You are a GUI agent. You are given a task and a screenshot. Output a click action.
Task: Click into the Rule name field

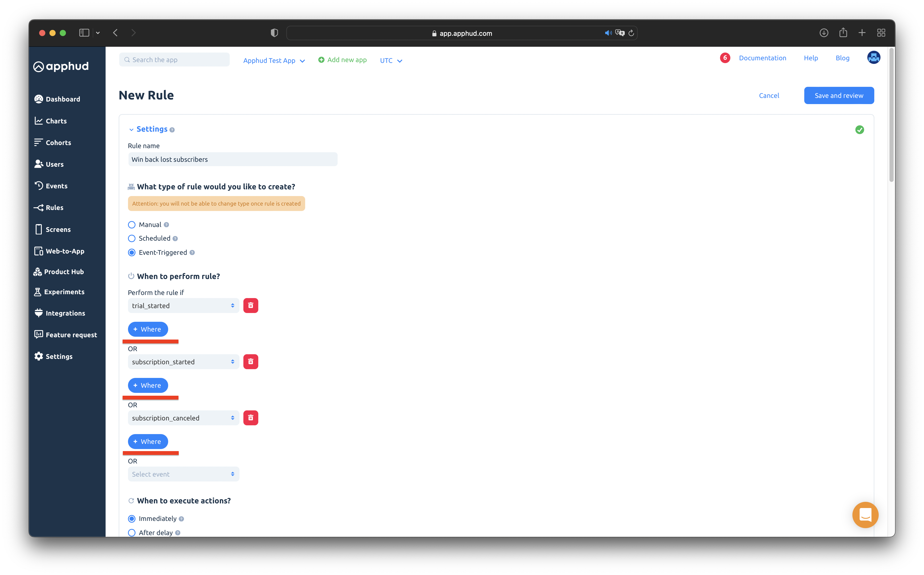coord(233,159)
